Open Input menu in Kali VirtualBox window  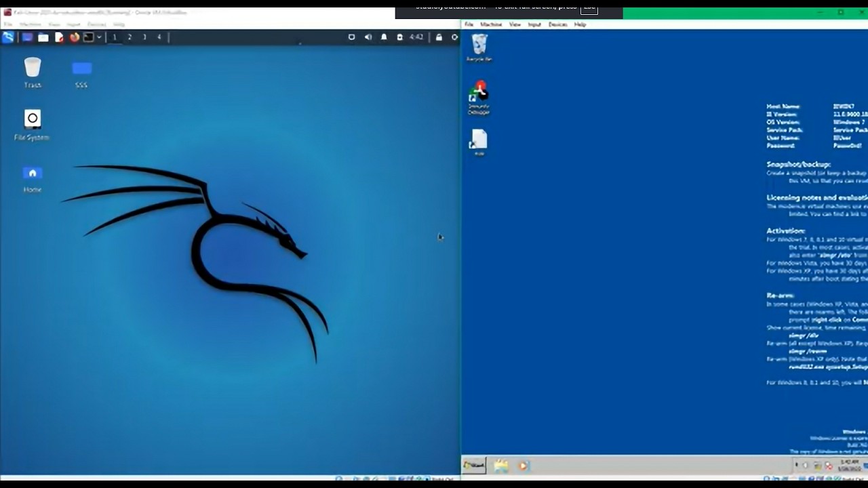74,24
